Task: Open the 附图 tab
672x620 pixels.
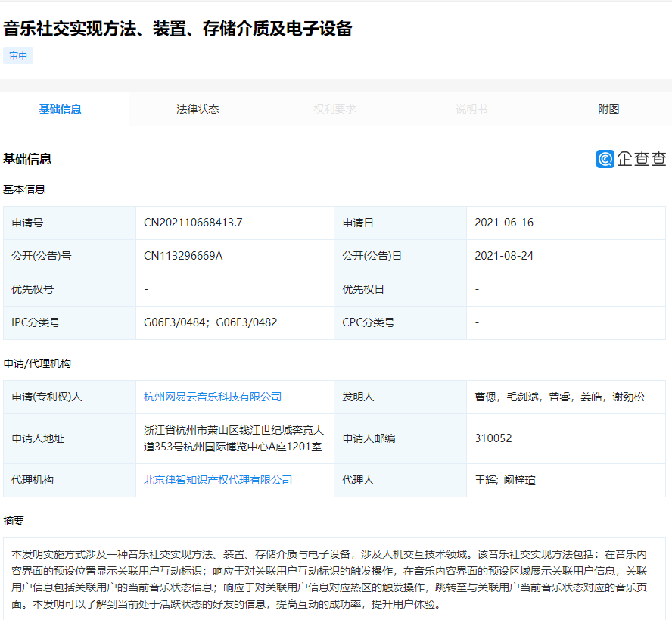Action: point(608,109)
